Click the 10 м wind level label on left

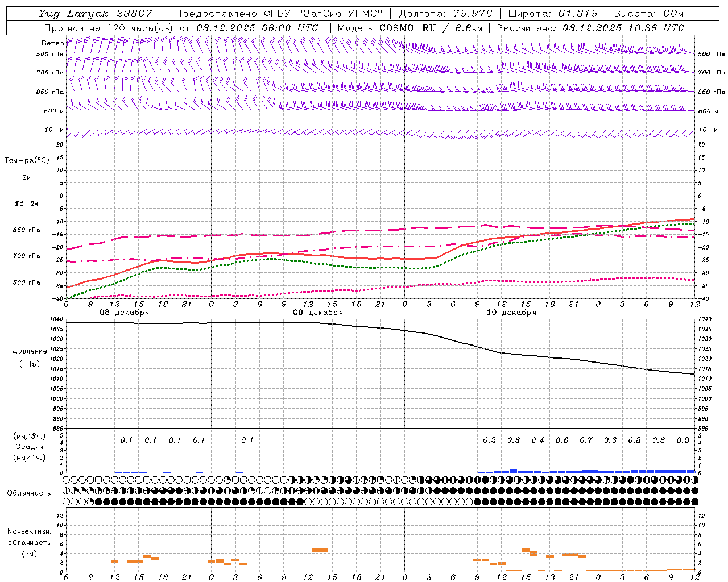click(x=54, y=130)
